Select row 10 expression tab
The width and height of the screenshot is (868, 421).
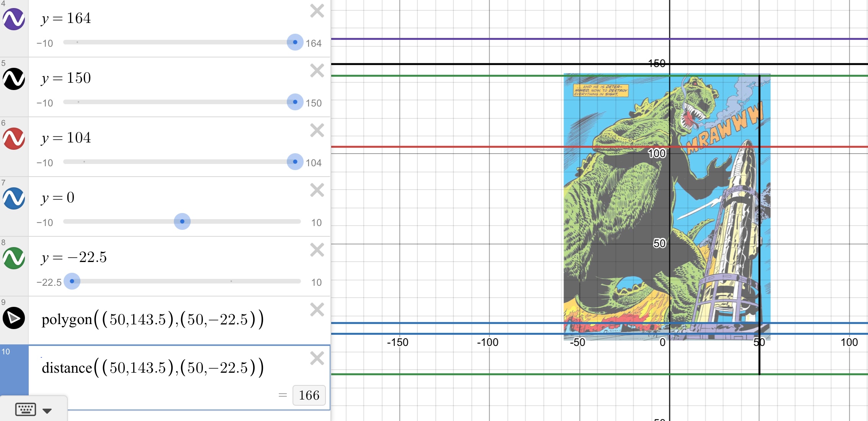pyautogui.click(x=14, y=370)
